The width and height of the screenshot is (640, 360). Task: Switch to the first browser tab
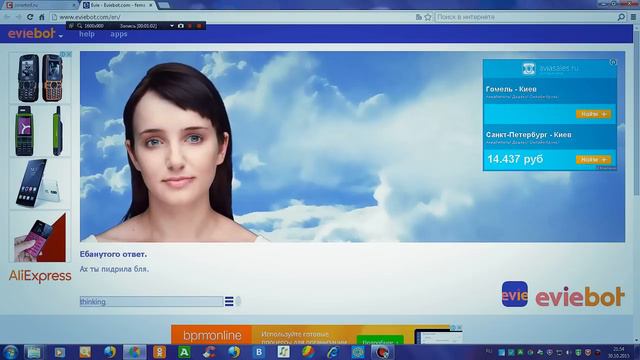point(40,5)
